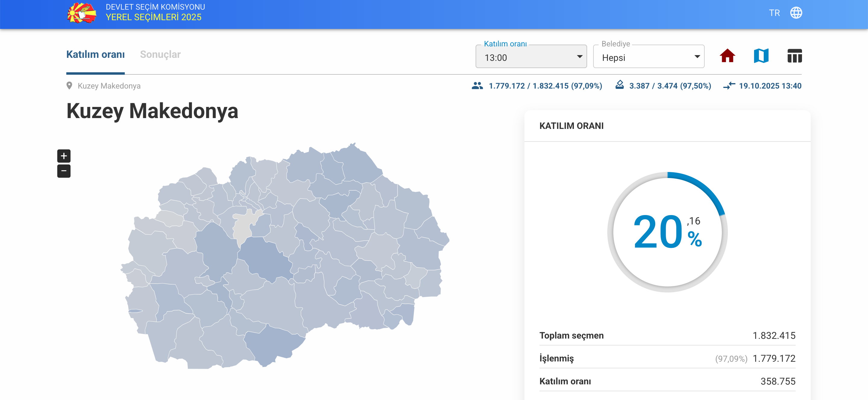Click the last update arrows icon

(x=729, y=86)
